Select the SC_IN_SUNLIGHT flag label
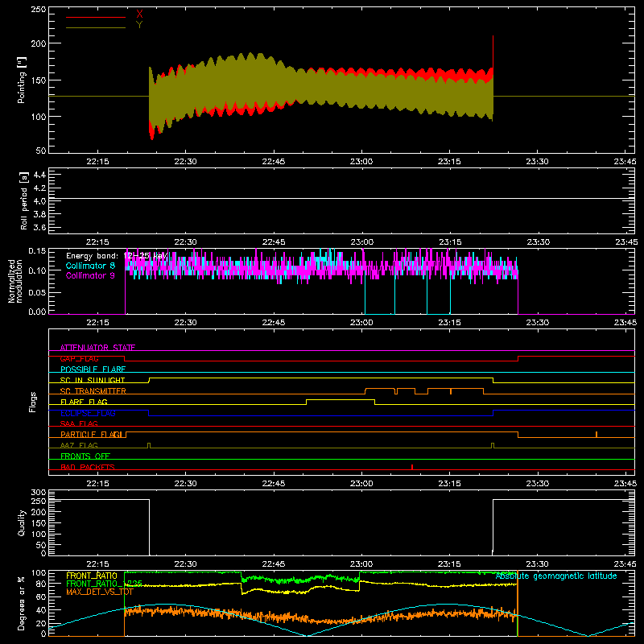The width and height of the screenshot is (644, 644). [x=93, y=380]
